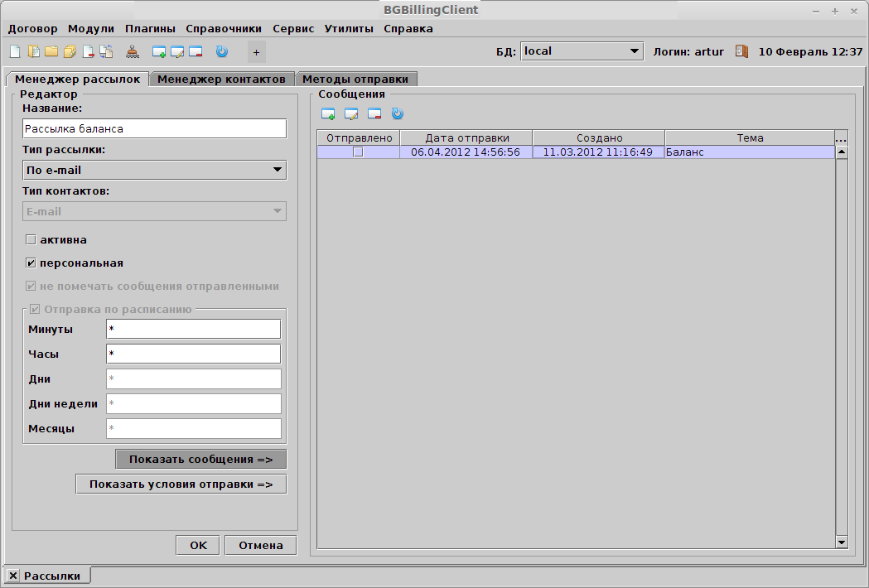
Task: Click the down arrow of the messages scrollbar
Action: [842, 542]
